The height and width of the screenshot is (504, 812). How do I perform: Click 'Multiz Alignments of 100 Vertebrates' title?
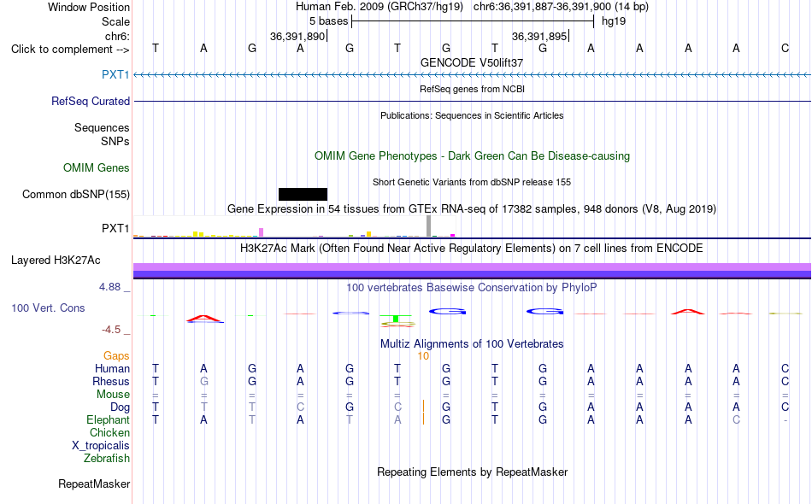pos(472,343)
